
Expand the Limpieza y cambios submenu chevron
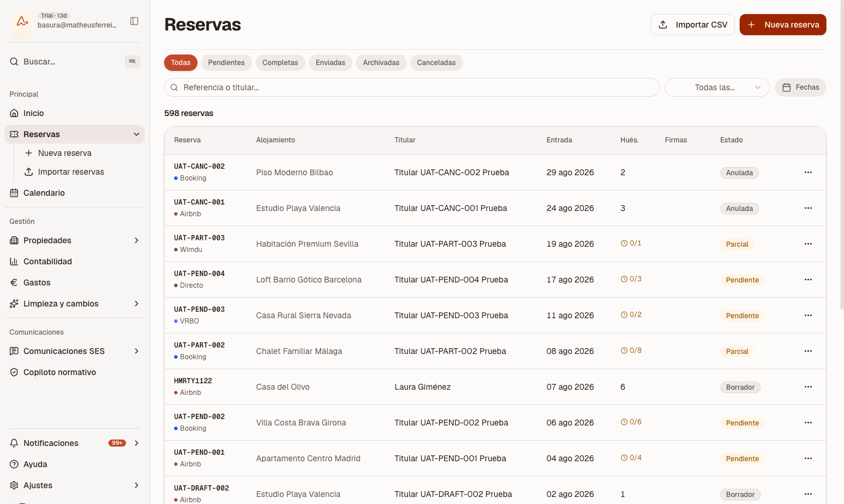click(x=137, y=304)
